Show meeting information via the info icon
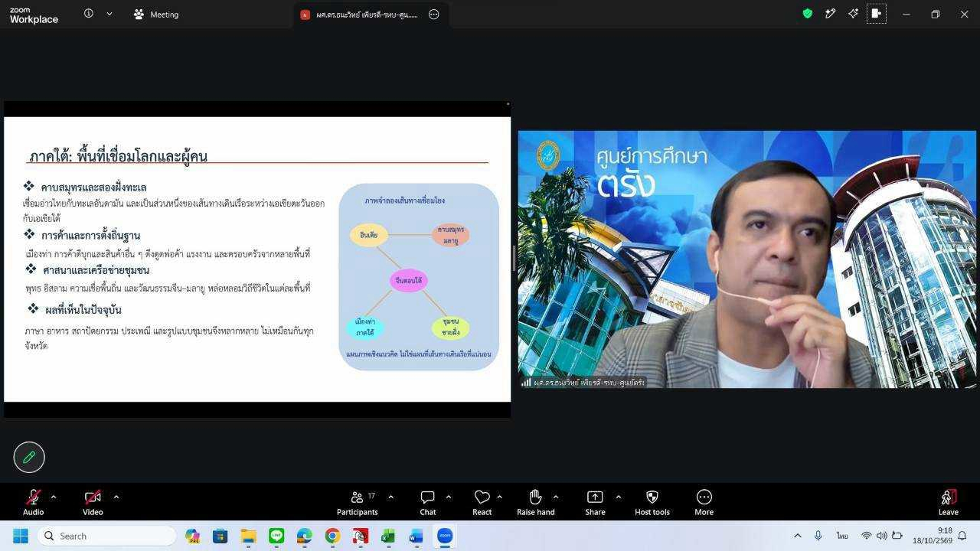 [89, 14]
